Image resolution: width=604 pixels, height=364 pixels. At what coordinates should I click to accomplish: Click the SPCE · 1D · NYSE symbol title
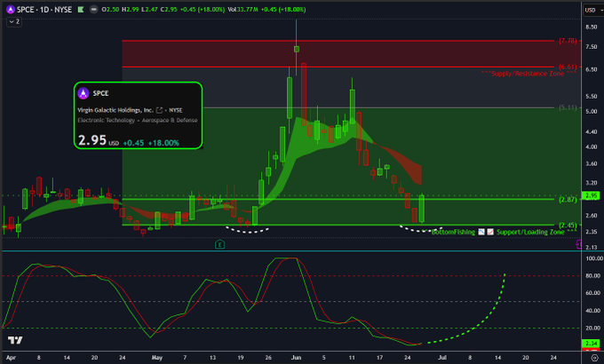tap(44, 9)
